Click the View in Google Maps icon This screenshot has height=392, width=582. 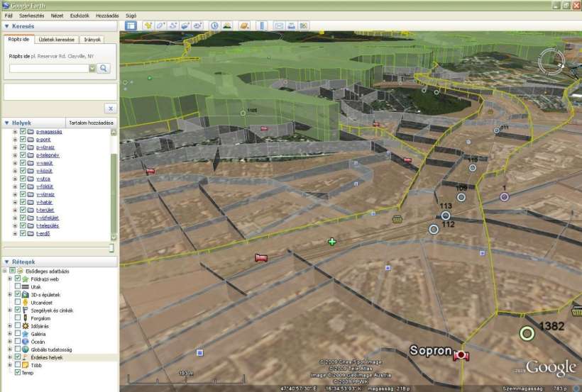pos(304,26)
